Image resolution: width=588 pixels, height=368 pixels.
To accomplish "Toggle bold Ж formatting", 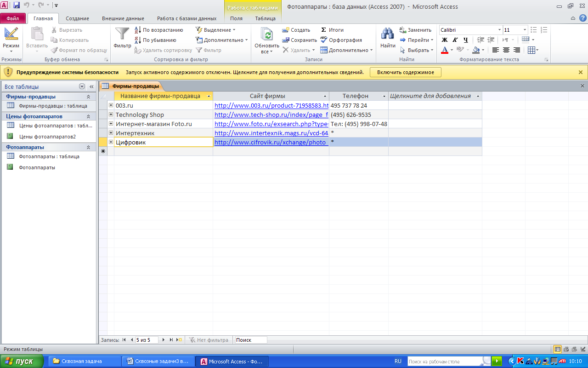I will [445, 40].
